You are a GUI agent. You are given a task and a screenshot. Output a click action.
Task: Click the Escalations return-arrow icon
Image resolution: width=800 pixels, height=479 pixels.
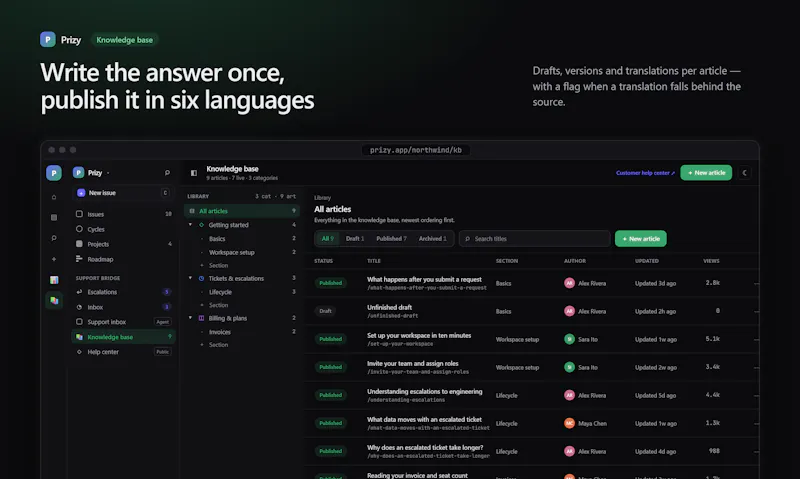pyautogui.click(x=79, y=292)
